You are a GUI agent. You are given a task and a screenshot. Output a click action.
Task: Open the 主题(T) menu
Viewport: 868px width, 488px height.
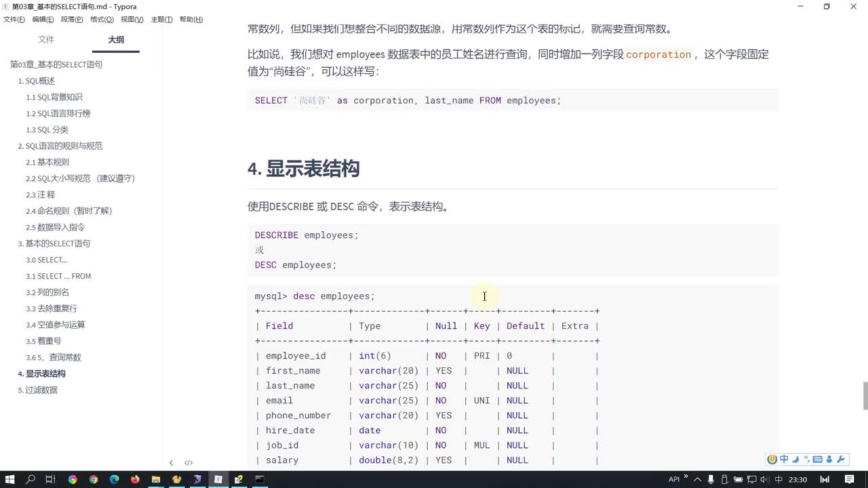161,20
